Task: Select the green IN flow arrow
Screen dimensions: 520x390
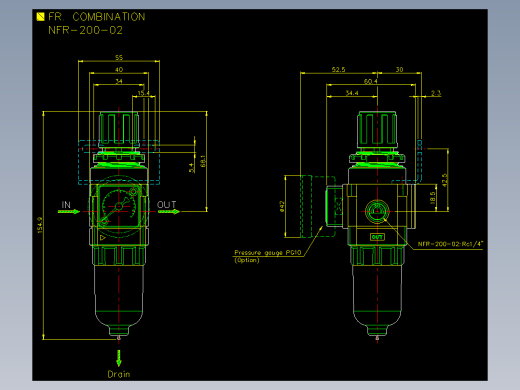Action: (x=69, y=212)
